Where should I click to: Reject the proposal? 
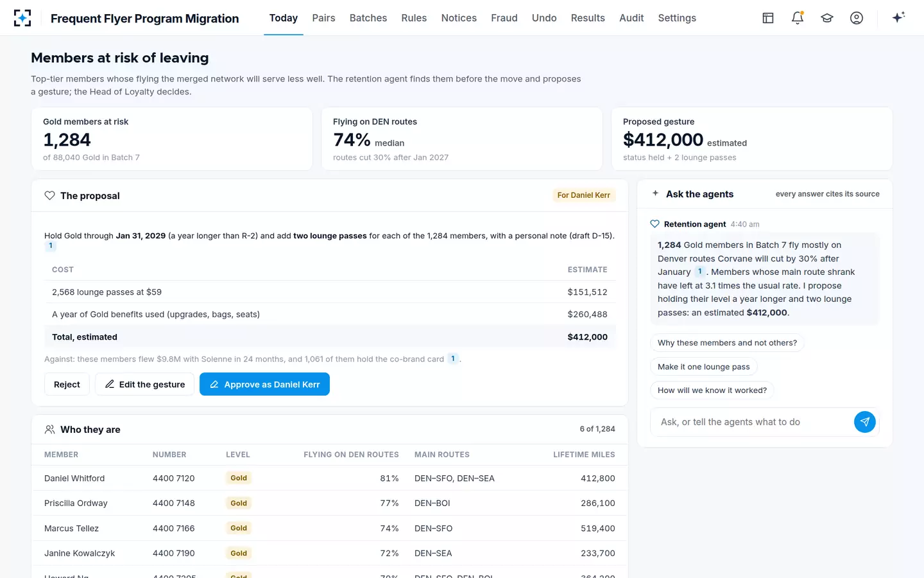67,384
